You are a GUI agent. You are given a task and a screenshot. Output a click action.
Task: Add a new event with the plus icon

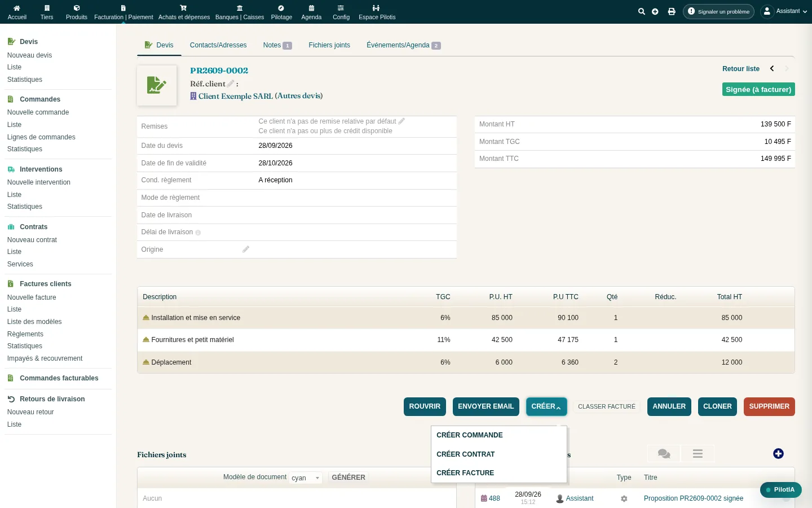pos(778,454)
